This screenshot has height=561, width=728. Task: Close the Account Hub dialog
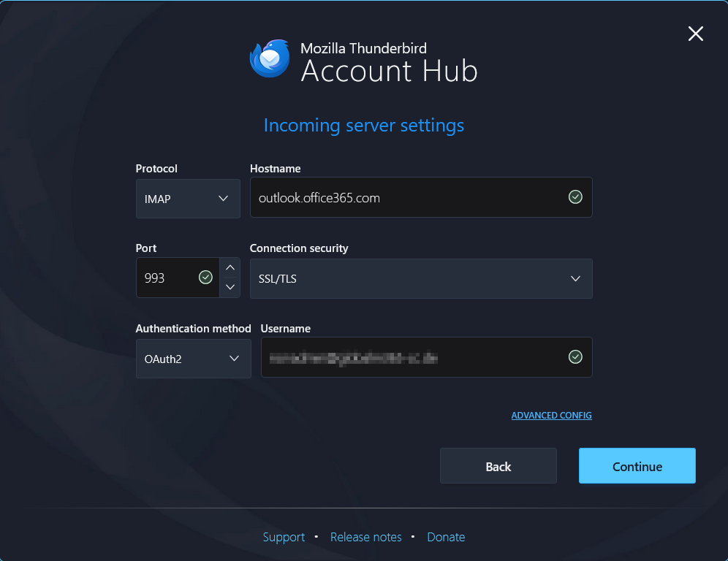[696, 34]
